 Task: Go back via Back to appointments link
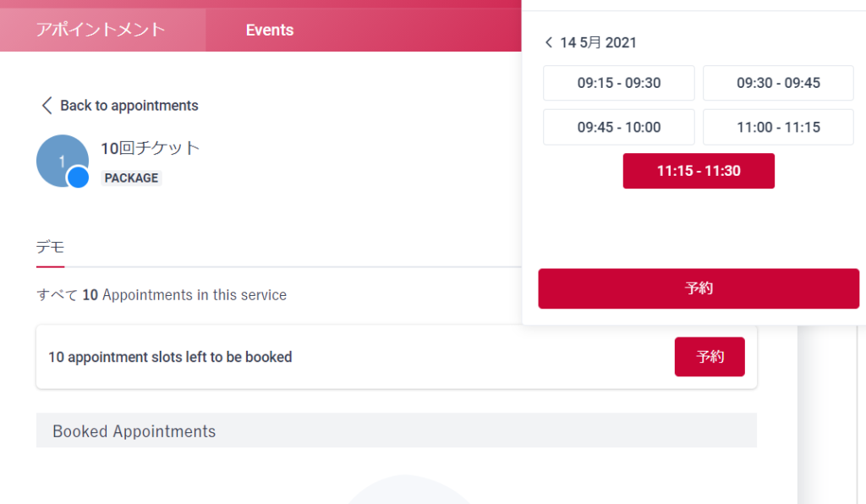[129, 106]
